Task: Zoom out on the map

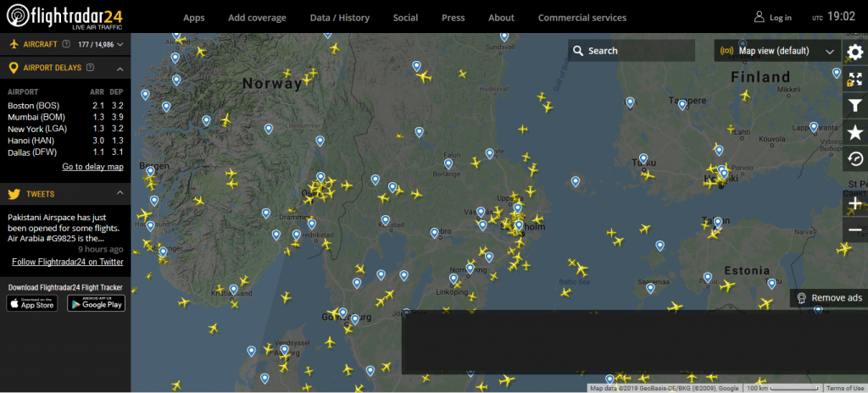Action: tap(854, 230)
